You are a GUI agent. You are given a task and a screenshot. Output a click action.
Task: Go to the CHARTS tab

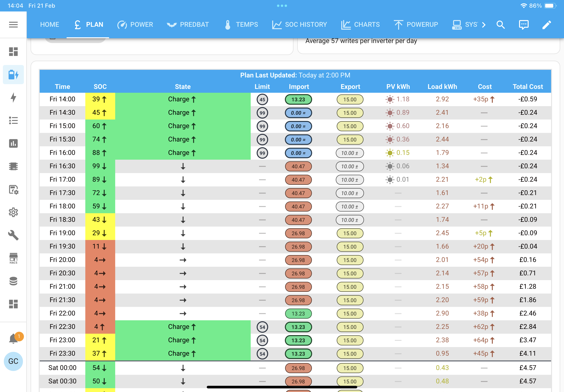360,25
